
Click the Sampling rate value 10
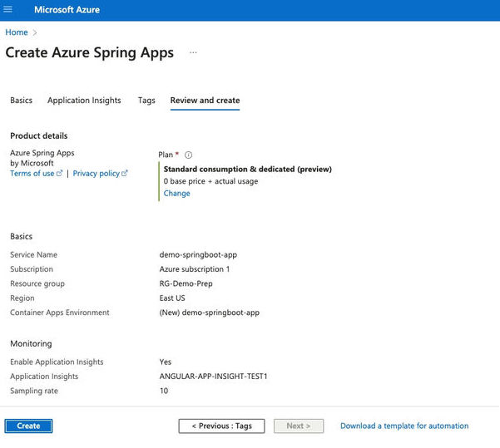coord(164,391)
